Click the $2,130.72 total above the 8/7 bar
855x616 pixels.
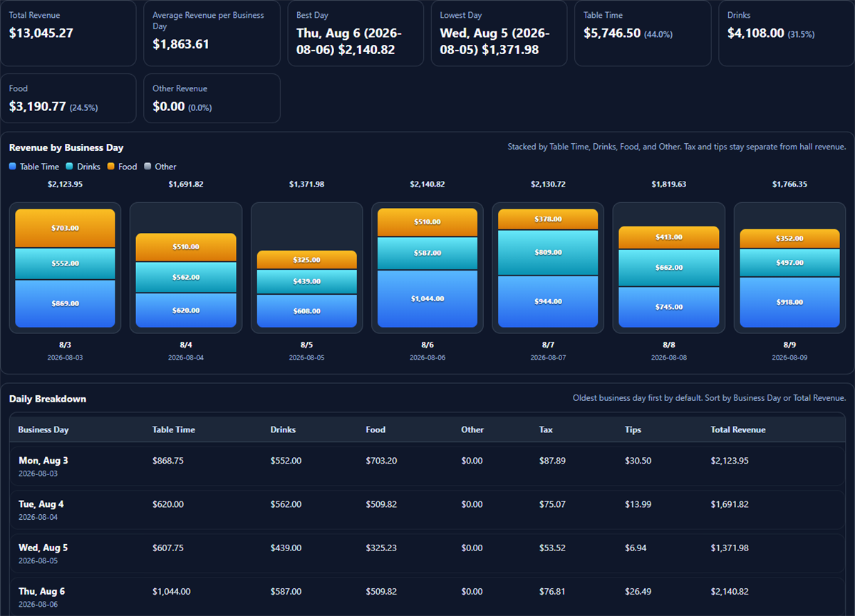tap(548, 184)
